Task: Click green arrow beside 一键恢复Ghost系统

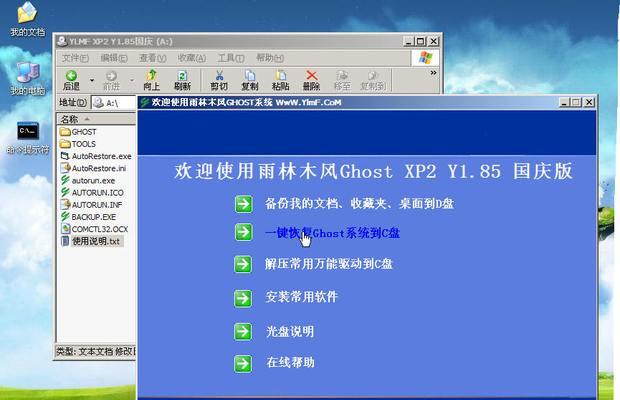Action: (x=243, y=232)
